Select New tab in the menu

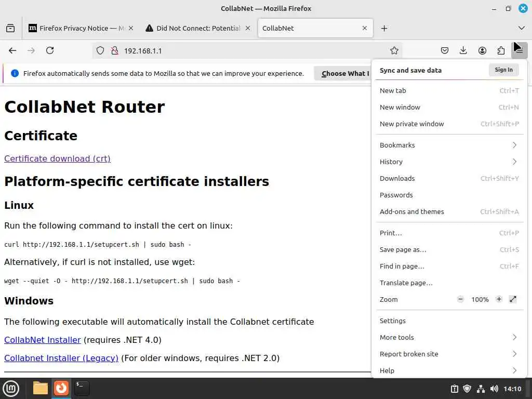[x=449, y=90]
